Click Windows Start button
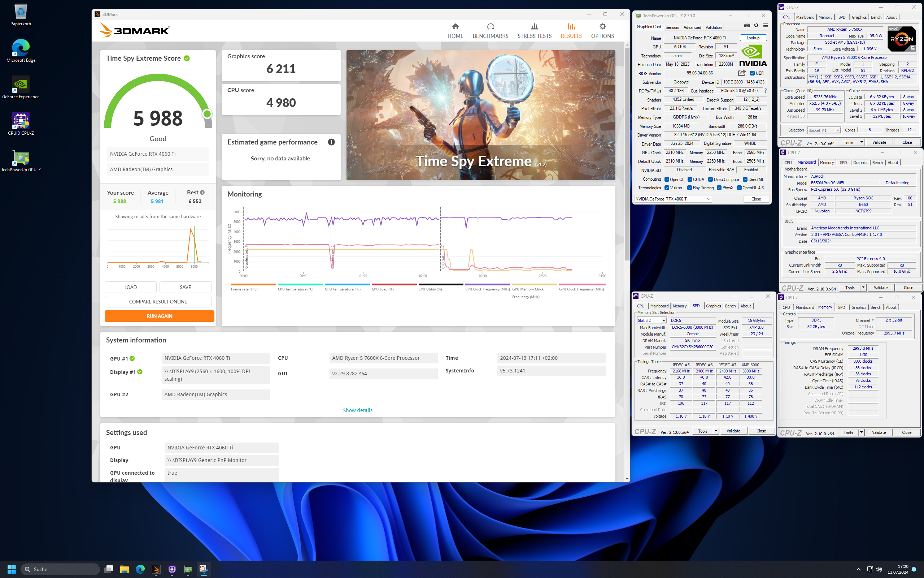 pos(12,569)
